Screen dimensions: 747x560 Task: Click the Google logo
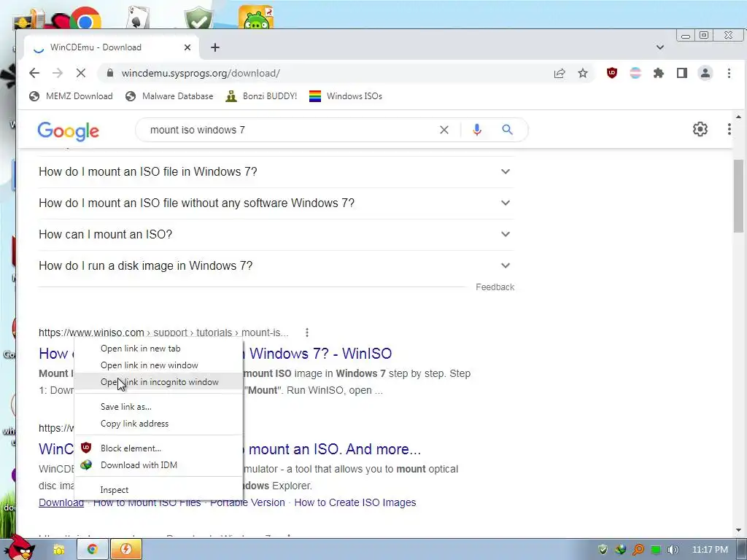tap(68, 131)
